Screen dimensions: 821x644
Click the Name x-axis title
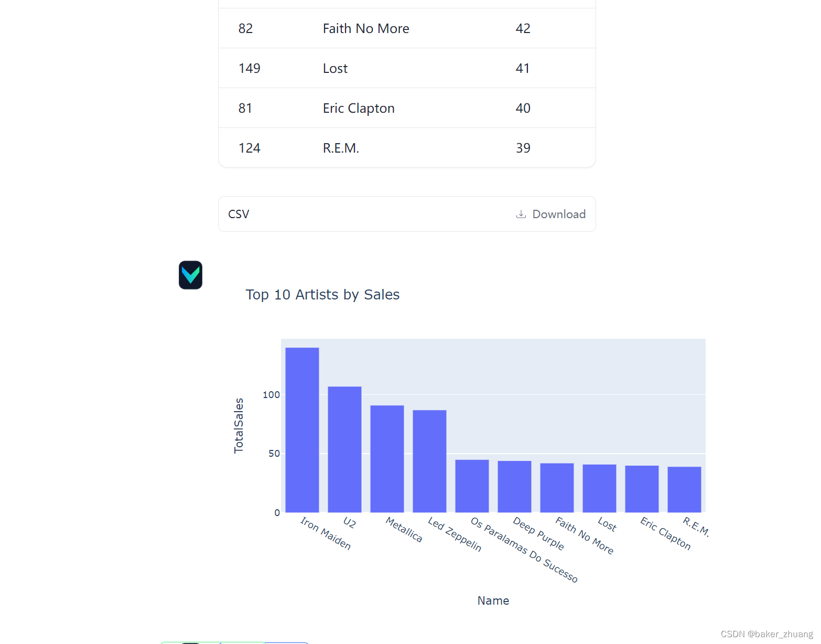click(493, 600)
